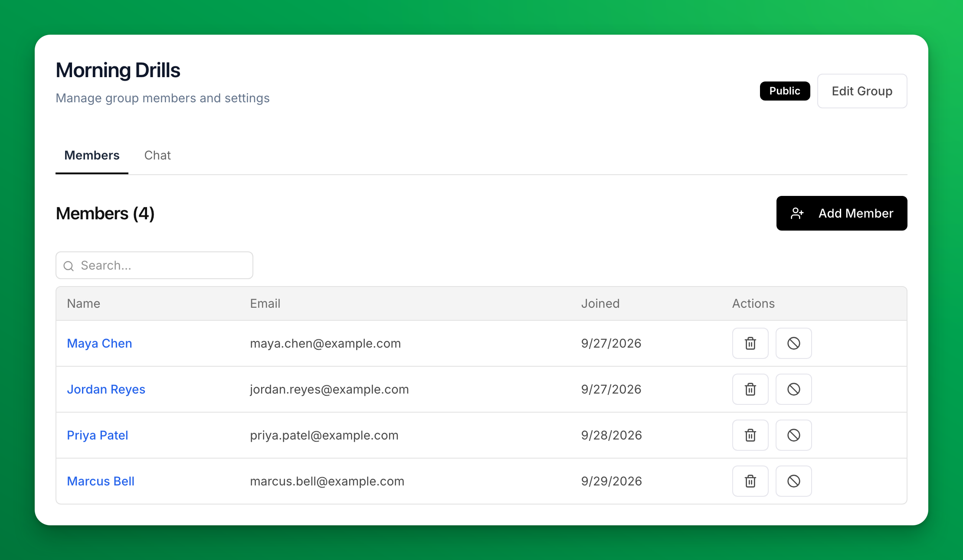Click the Joined column header
This screenshot has width=963, height=560.
pyautogui.click(x=600, y=303)
